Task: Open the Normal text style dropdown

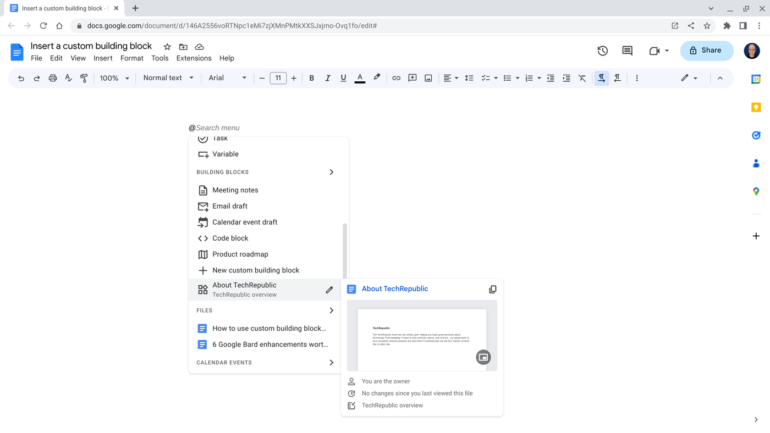Action: tap(167, 78)
